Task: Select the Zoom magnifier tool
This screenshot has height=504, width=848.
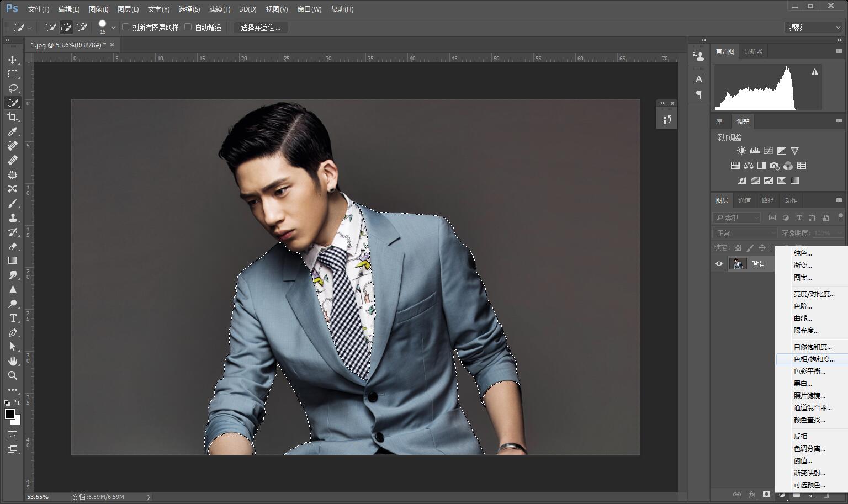Action: pos(13,375)
